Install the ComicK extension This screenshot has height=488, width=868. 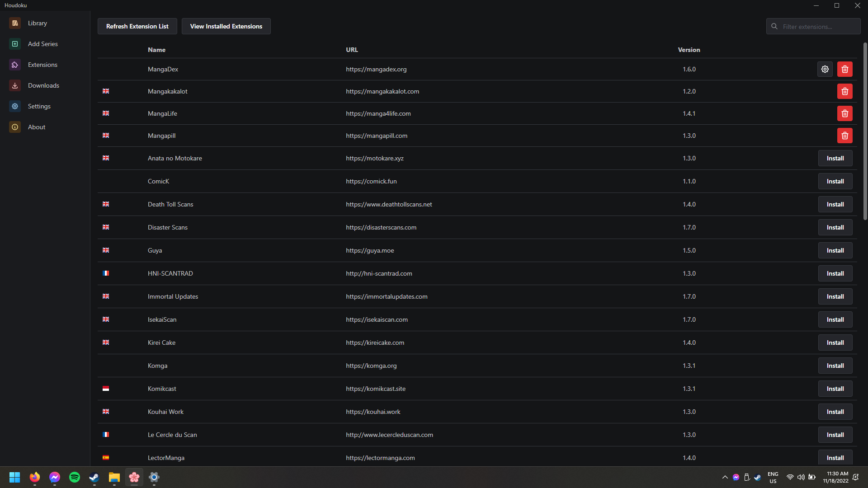pos(835,181)
